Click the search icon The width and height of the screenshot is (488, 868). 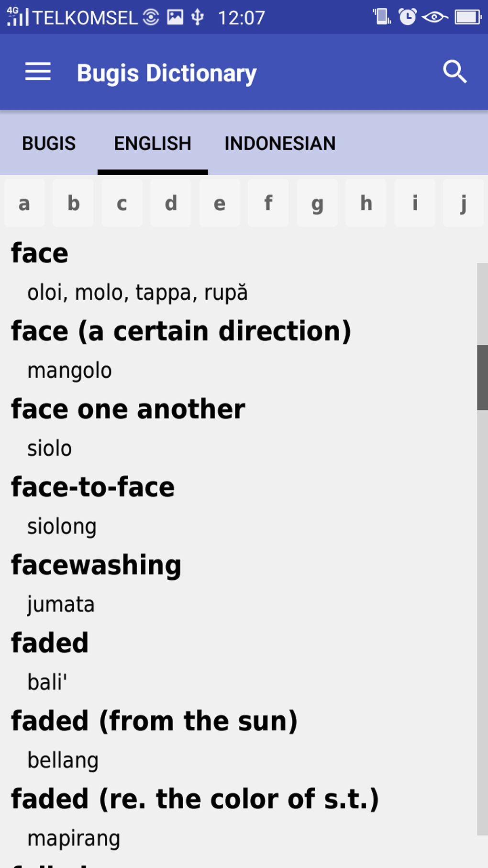[x=455, y=72]
